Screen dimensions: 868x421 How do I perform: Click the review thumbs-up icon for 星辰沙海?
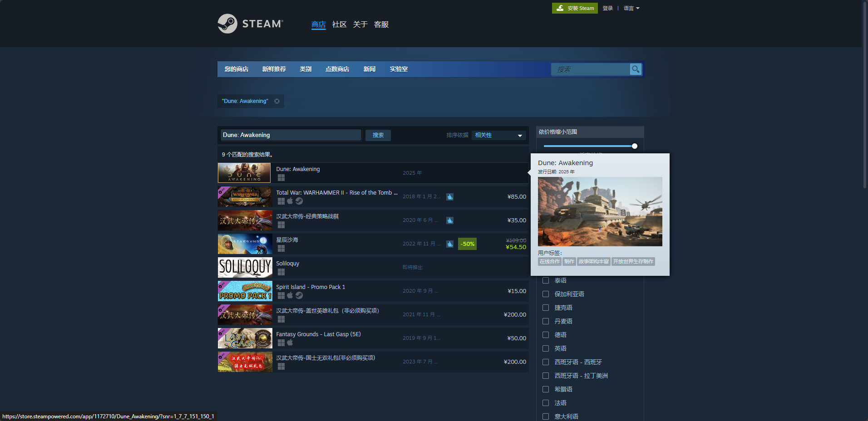450,244
